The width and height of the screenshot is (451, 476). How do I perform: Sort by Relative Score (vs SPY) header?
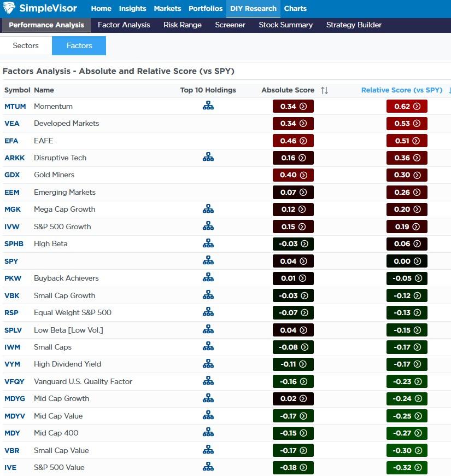click(x=402, y=90)
